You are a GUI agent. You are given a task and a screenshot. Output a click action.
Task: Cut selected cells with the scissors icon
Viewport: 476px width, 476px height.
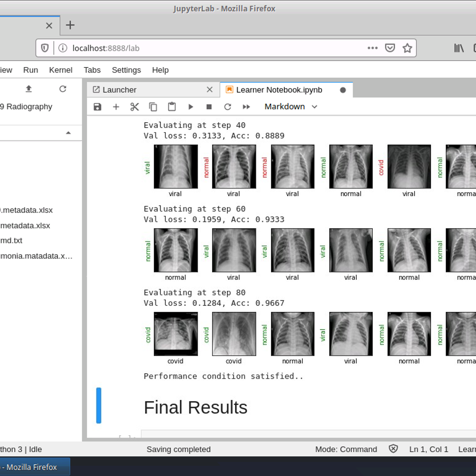134,107
